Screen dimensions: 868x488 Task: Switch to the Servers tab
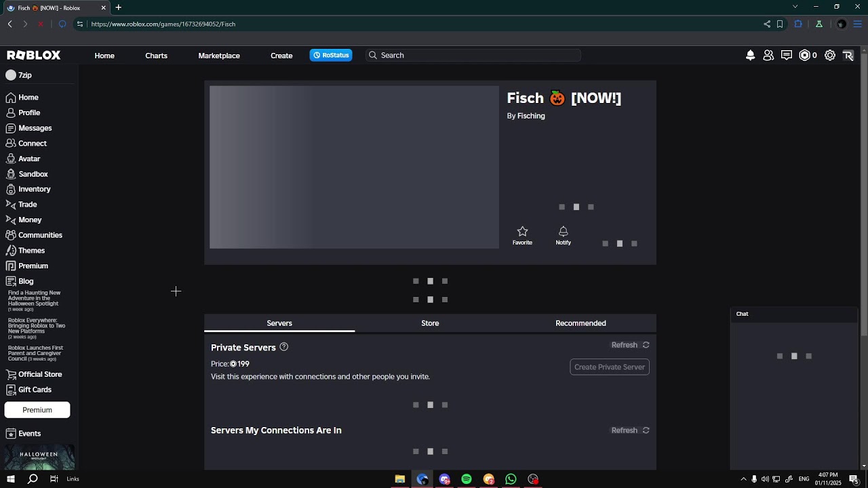point(279,323)
